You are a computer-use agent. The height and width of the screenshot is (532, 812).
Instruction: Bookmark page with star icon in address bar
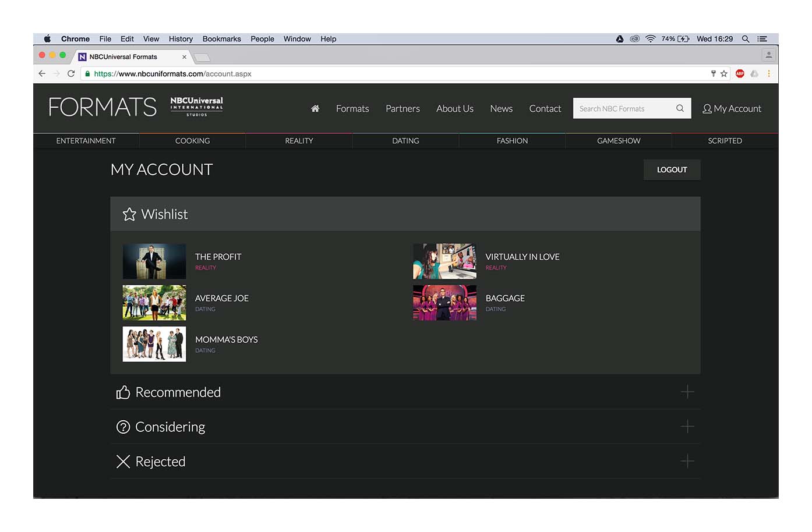(x=723, y=73)
